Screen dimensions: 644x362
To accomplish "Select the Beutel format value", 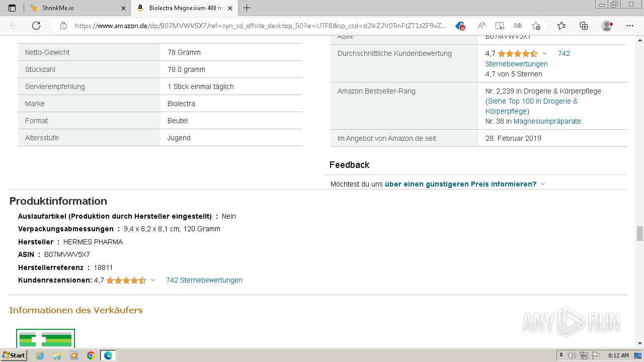I will point(178,121).
